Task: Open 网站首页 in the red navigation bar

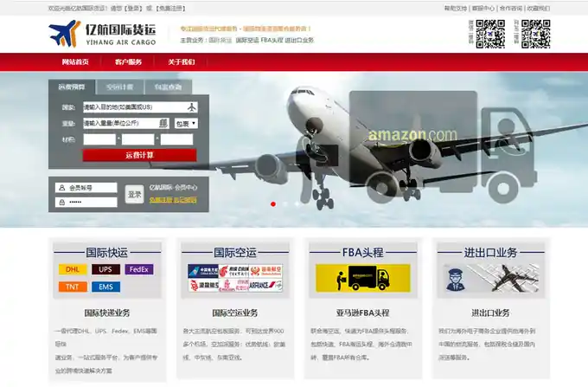Action: tap(75, 62)
